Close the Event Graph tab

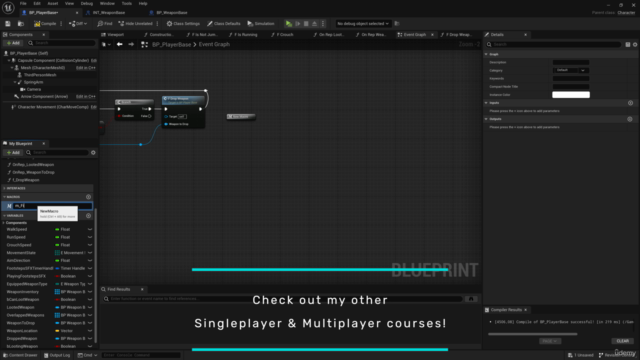[x=432, y=35]
